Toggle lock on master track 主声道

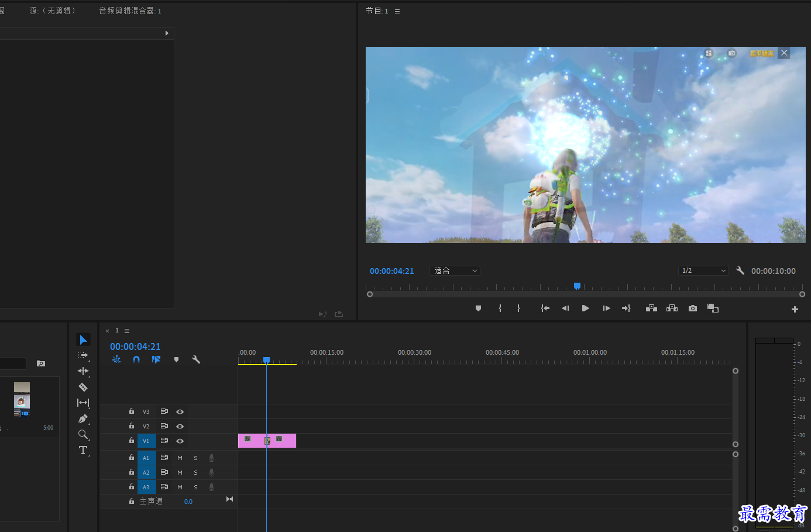coord(132,502)
